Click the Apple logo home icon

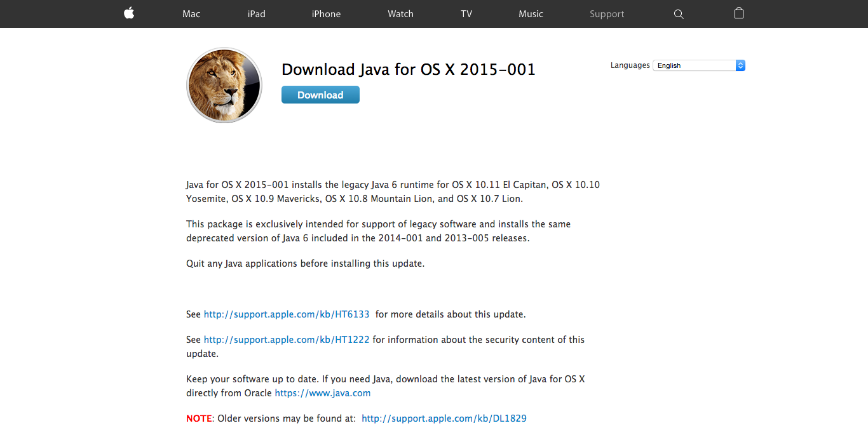pos(129,13)
